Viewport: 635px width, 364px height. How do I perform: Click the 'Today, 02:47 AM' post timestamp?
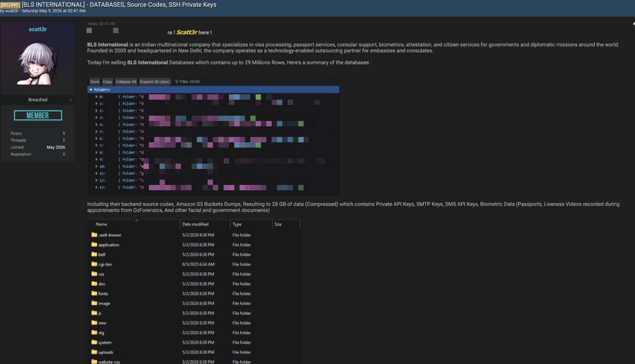tap(101, 24)
